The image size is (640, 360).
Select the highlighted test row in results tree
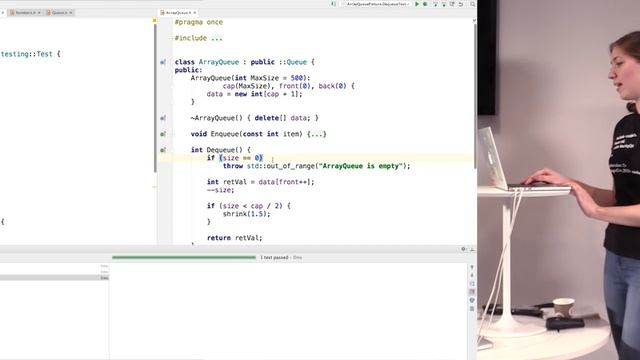[54, 278]
